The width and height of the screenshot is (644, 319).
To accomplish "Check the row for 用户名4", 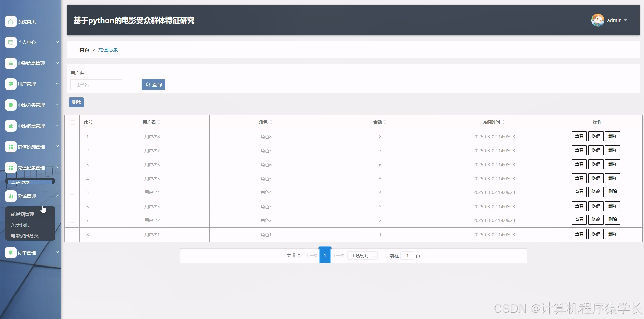I will (72, 193).
